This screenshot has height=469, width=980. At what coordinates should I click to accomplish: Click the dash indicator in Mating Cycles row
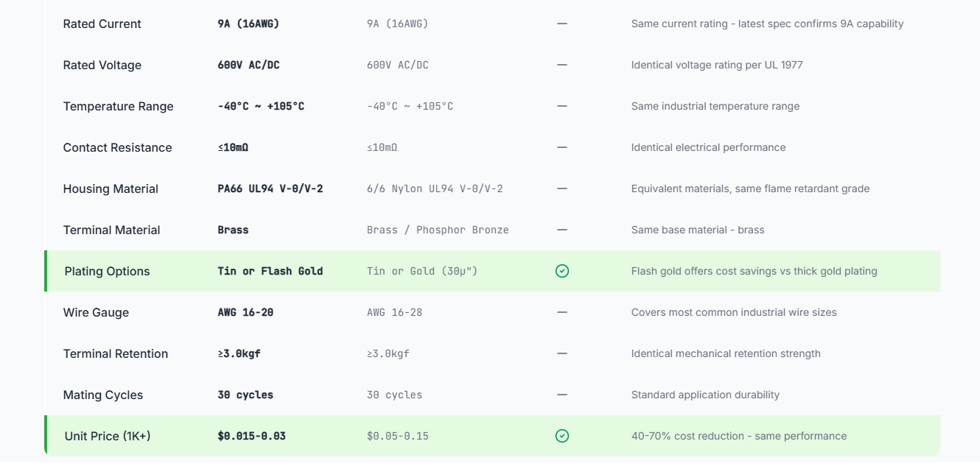click(562, 395)
